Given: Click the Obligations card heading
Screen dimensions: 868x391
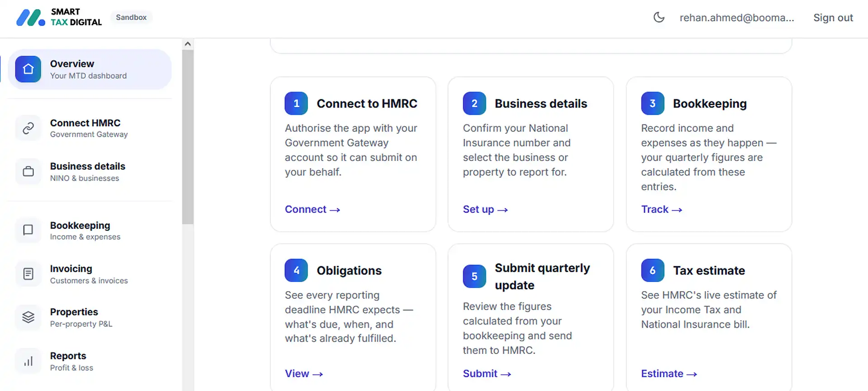Looking at the screenshot, I should [x=349, y=270].
